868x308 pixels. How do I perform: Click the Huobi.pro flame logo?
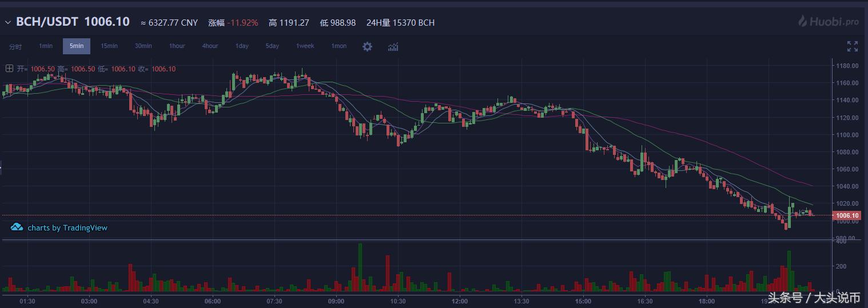pyautogui.click(x=803, y=22)
